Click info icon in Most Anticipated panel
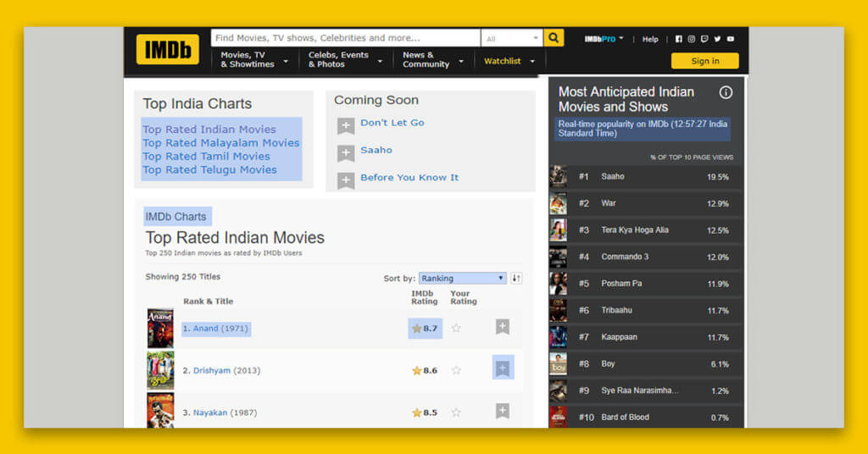Screen dimensions: 868x454 click(x=726, y=92)
